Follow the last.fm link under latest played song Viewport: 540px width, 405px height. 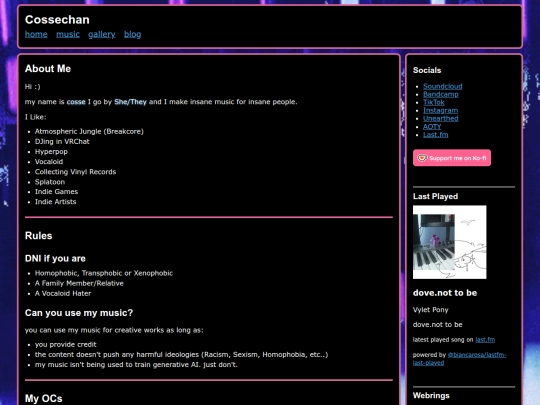click(x=485, y=340)
